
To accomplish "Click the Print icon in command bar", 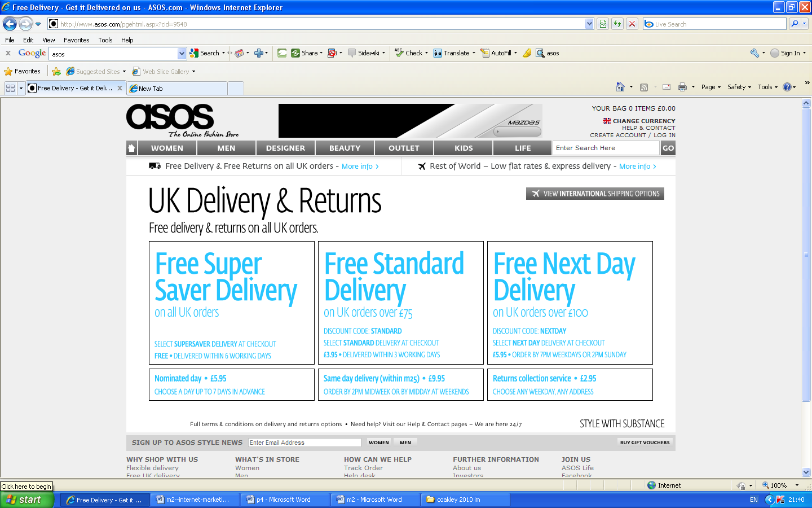I will (x=682, y=87).
